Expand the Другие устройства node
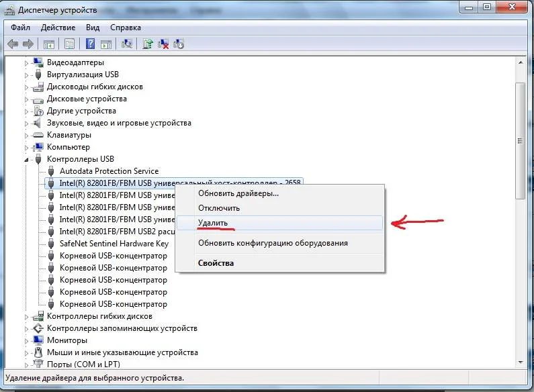The image size is (534, 392). [26, 111]
